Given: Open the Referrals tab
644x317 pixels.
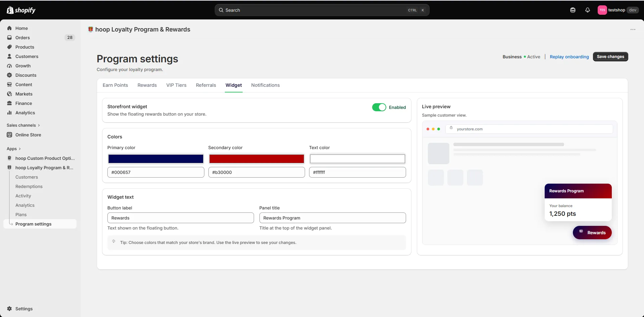Looking at the screenshot, I should (206, 85).
